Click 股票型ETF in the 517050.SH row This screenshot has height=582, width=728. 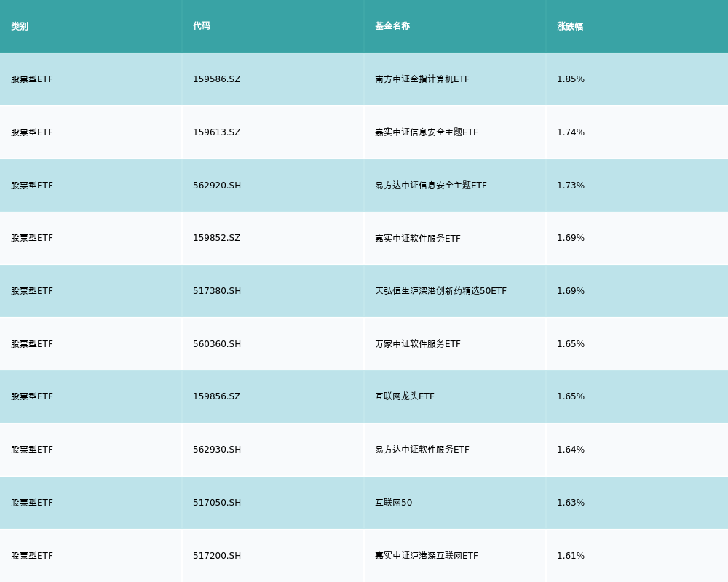pyautogui.click(x=32, y=503)
